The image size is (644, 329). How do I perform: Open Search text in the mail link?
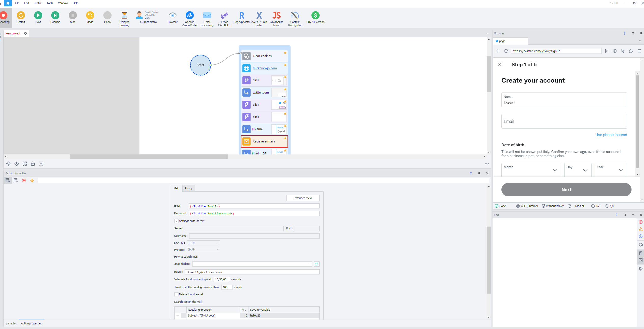pos(188,302)
